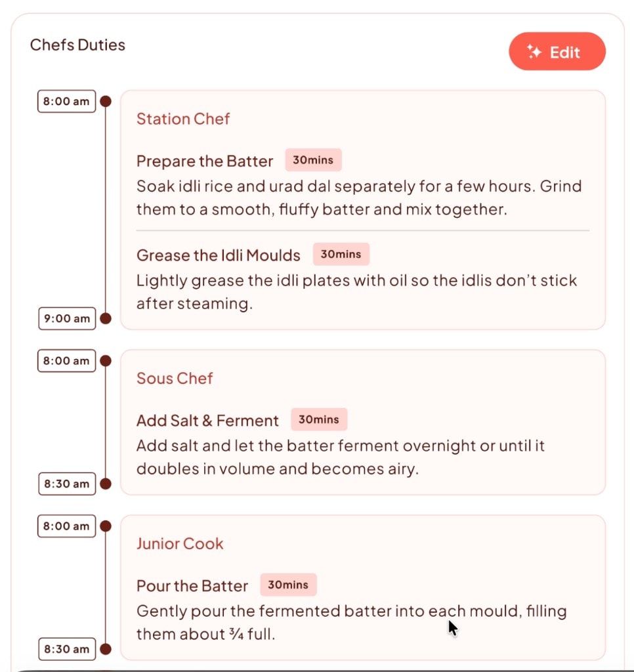Click the Chefs Duties title
Image resolution: width=634 pixels, height=672 pixels.
click(77, 45)
